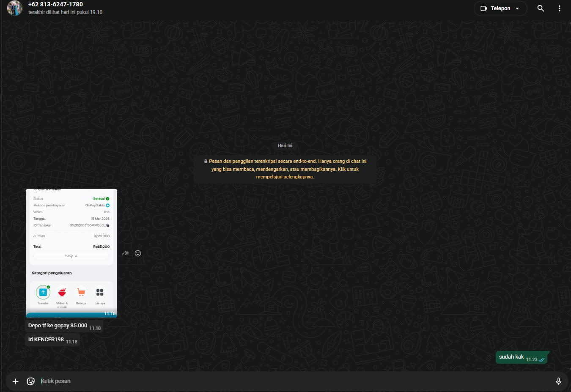Select the sent message "sudah kak"
This screenshot has width=571, height=392.
(x=522, y=357)
